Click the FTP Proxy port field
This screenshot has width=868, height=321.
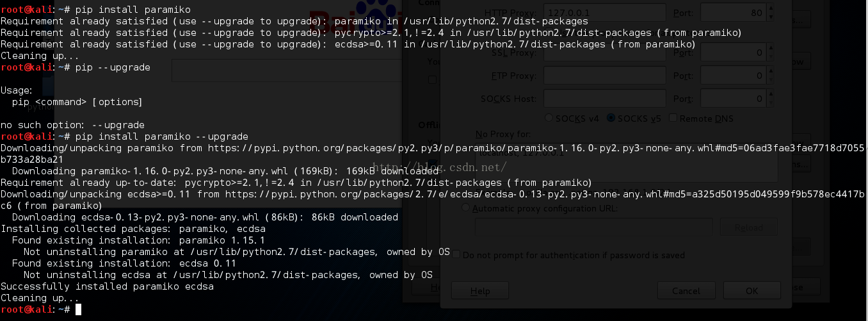tap(734, 76)
